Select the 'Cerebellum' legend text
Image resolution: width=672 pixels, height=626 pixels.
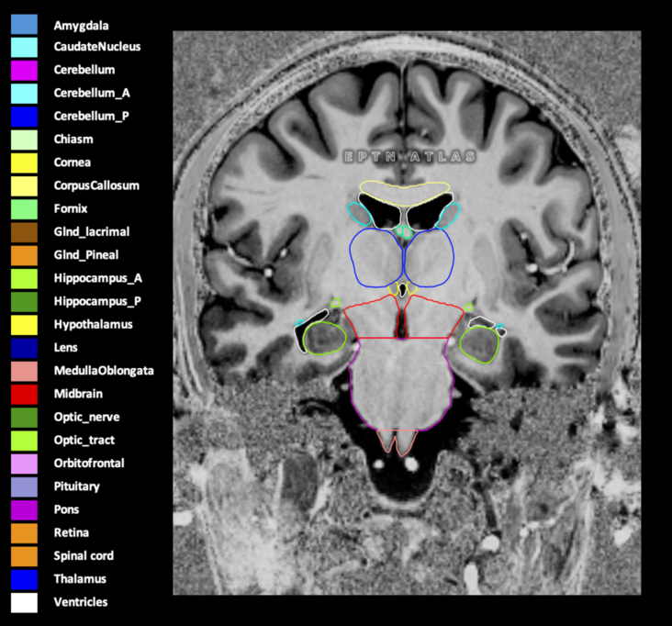point(84,70)
